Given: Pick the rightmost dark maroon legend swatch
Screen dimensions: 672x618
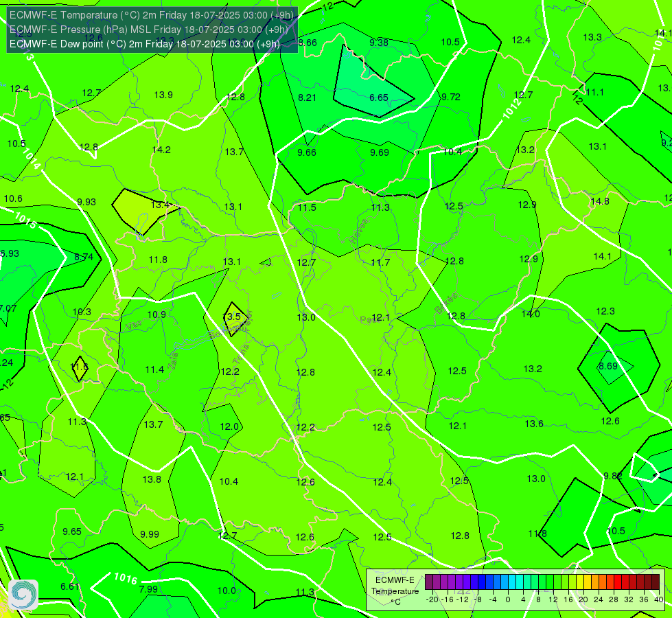Looking at the screenshot, I should (x=656, y=582).
